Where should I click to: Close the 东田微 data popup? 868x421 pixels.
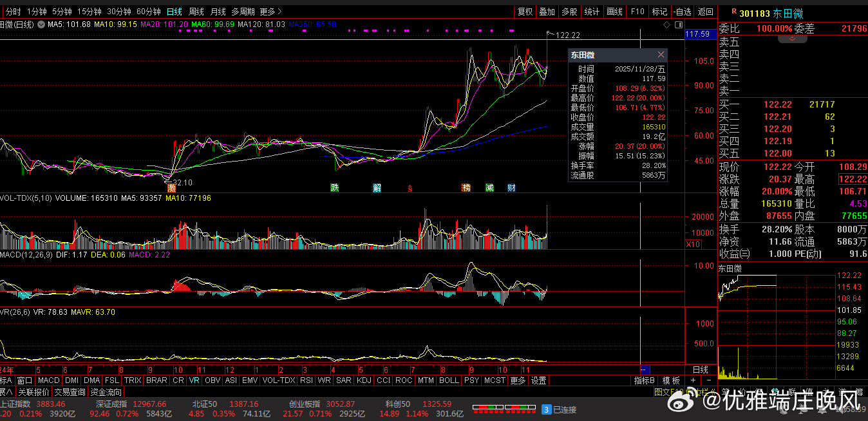tap(661, 55)
